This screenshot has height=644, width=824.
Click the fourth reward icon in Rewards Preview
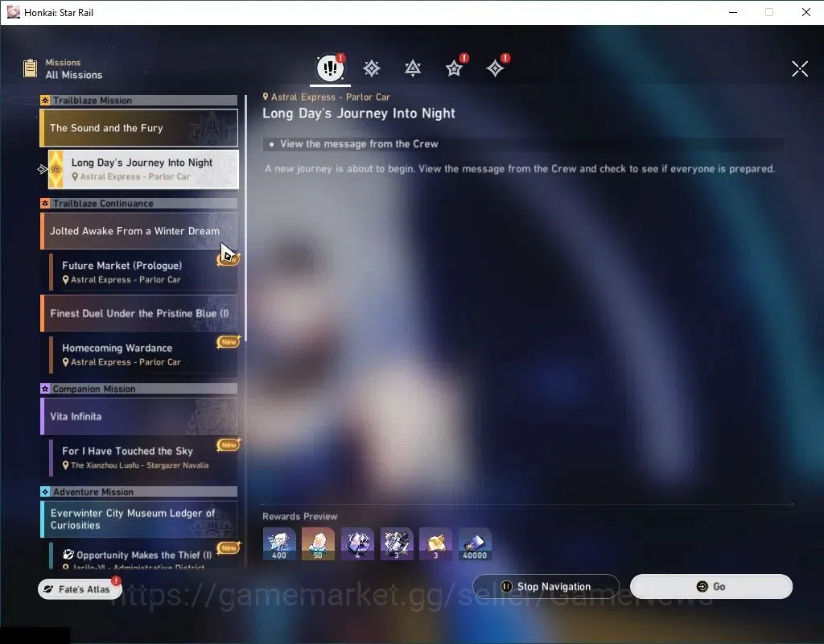pos(397,543)
